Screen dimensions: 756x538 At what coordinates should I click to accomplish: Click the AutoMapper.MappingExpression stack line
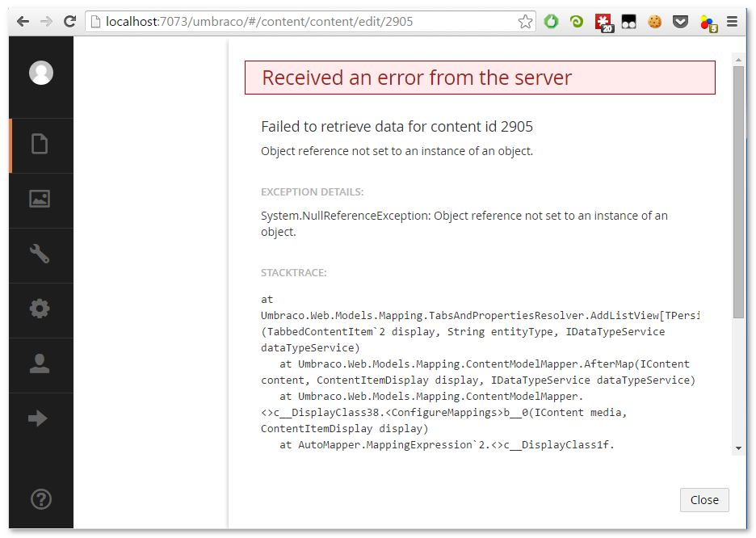(447, 445)
